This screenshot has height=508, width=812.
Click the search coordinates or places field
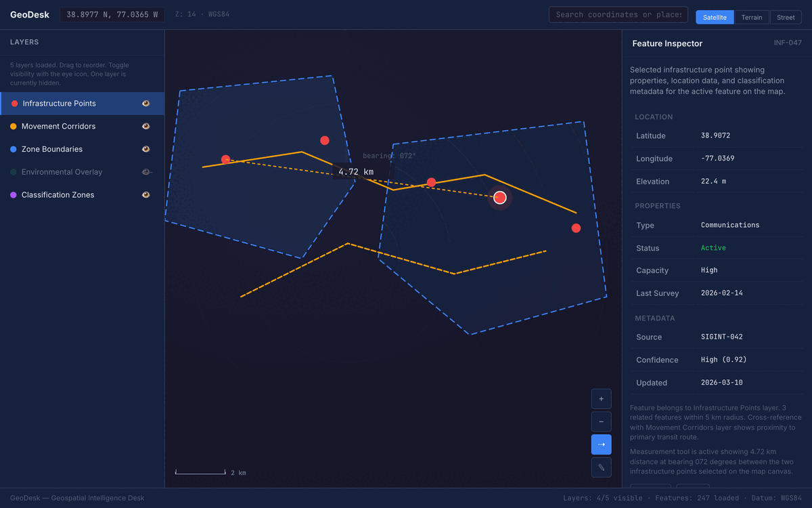[x=618, y=14]
